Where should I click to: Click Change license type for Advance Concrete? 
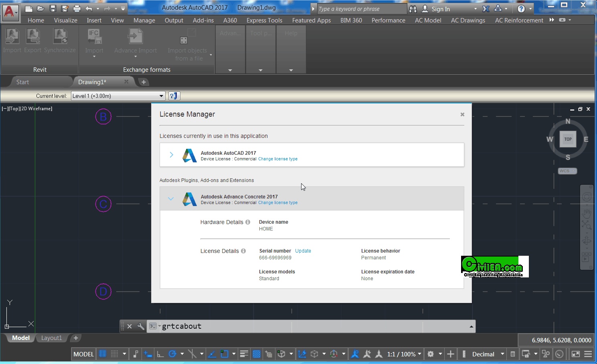tap(278, 202)
